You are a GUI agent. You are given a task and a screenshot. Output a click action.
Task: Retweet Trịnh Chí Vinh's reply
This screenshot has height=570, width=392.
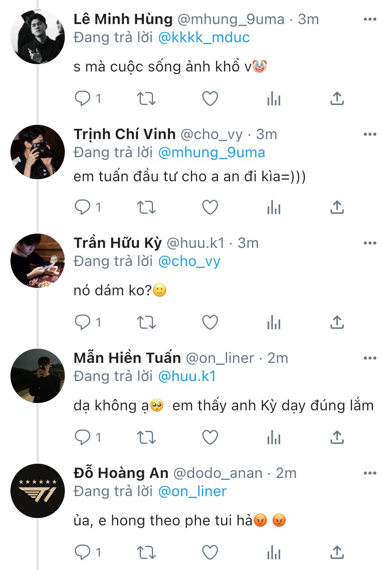[146, 207]
